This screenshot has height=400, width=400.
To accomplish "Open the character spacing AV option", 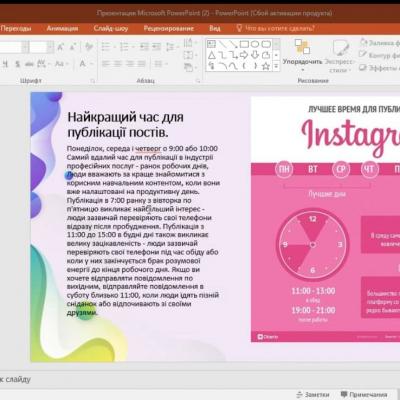I will 43,63.
